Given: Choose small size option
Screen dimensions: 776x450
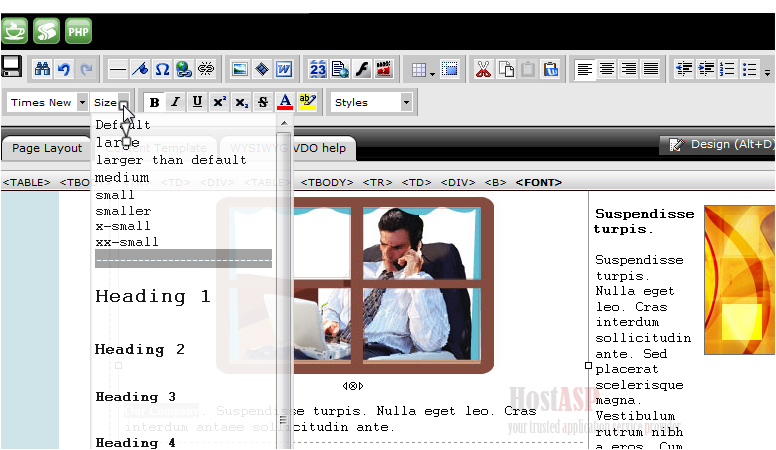Looking at the screenshot, I should pyautogui.click(x=115, y=195).
